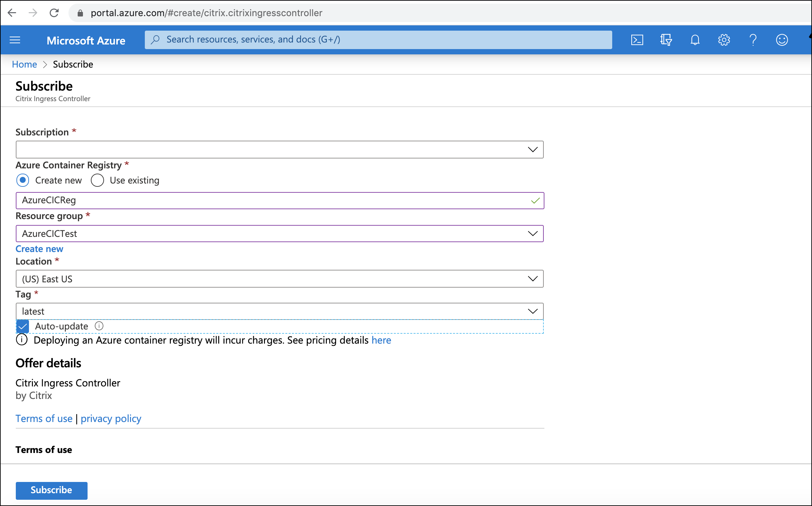
Task: Click Subscribe in the breadcrumb
Action: pyautogui.click(x=73, y=64)
